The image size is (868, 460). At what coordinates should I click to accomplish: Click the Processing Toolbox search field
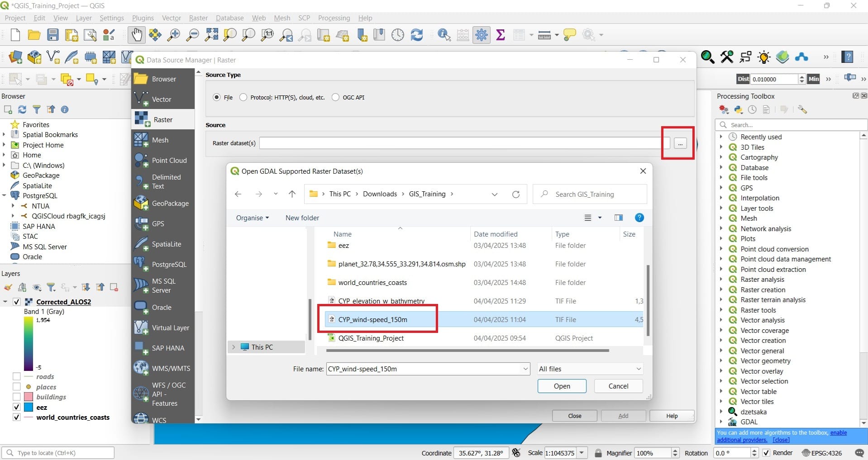click(791, 125)
